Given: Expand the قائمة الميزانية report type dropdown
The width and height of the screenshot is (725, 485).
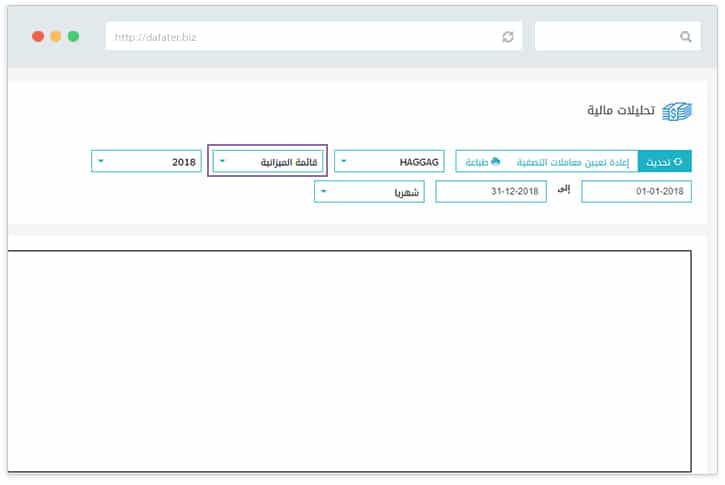Looking at the screenshot, I should 268,161.
